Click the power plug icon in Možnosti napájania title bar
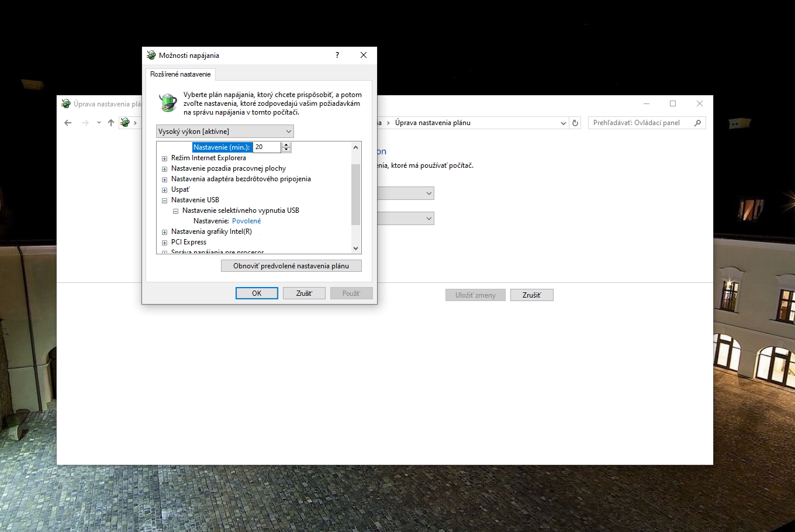This screenshot has width=795, height=532. tap(151, 55)
